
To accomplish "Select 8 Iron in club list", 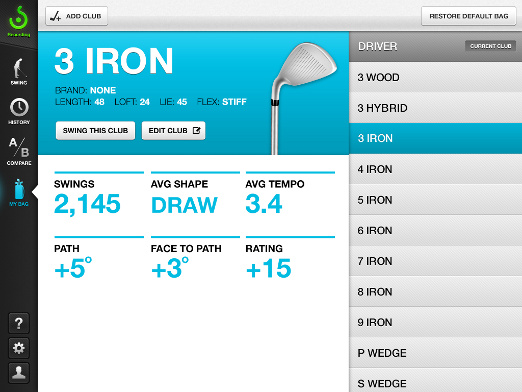I will pyautogui.click(x=435, y=292).
